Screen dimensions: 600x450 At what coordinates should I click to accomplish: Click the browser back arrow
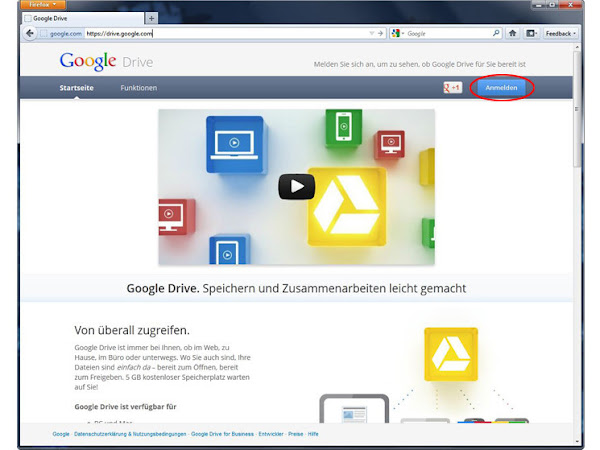click(x=30, y=33)
